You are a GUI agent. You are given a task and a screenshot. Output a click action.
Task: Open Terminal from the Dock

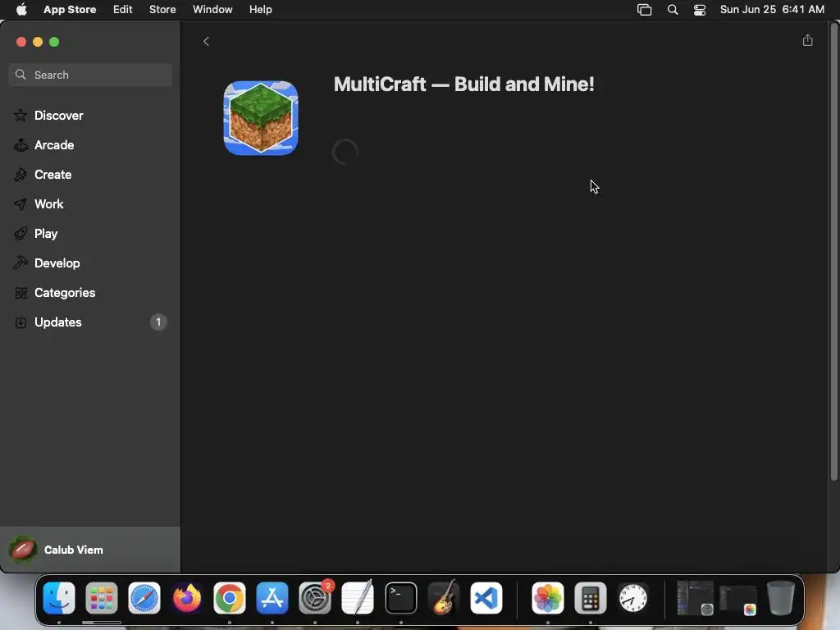pyautogui.click(x=400, y=597)
